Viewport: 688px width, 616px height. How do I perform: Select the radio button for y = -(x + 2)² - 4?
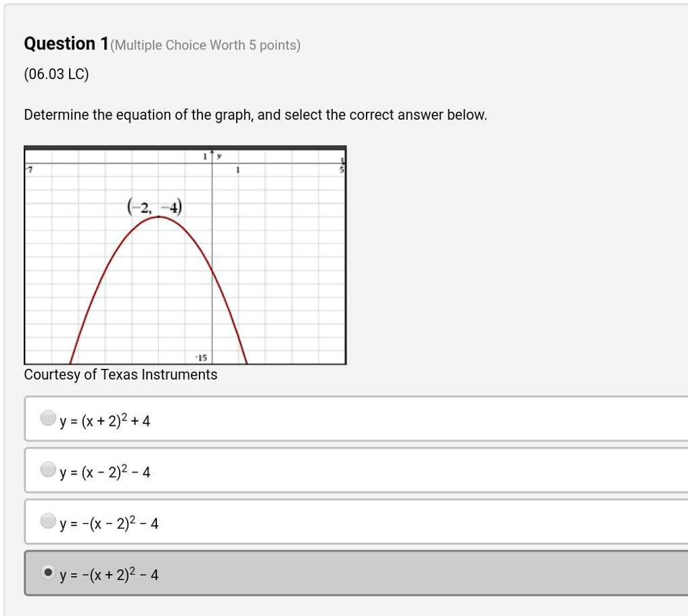click(47, 573)
